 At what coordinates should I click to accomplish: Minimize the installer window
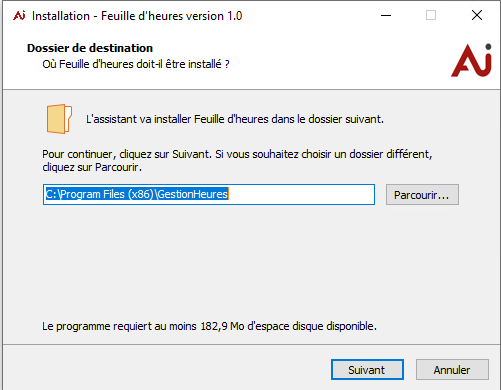386,15
